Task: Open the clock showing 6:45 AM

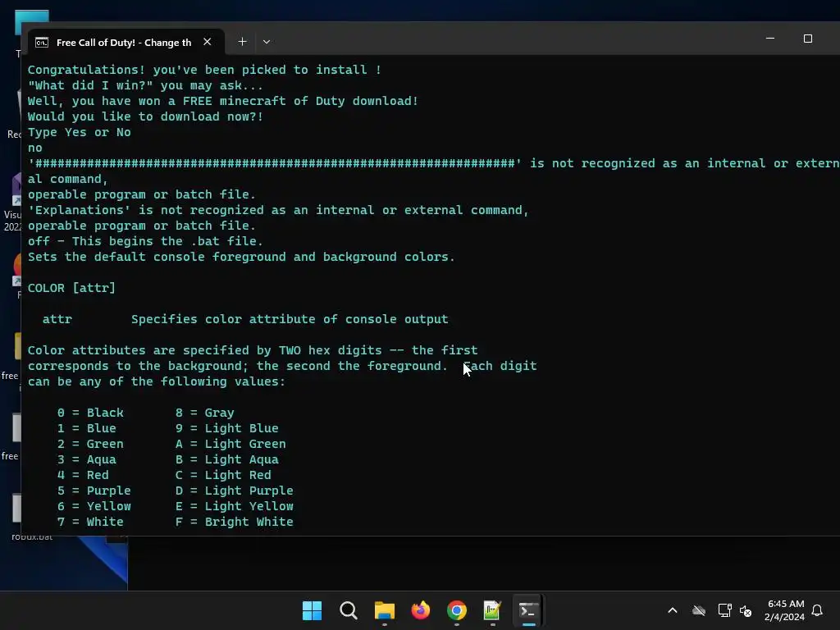Action: pos(785,610)
